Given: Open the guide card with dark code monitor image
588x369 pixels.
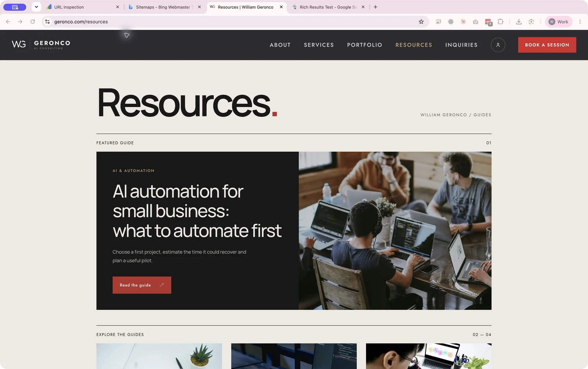Looking at the screenshot, I should click(x=294, y=356).
